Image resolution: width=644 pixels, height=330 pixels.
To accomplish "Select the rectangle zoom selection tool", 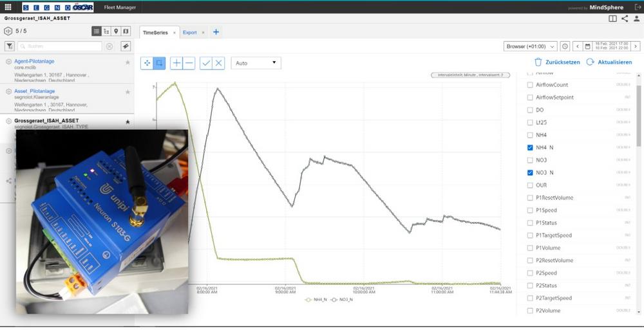I will [159, 63].
